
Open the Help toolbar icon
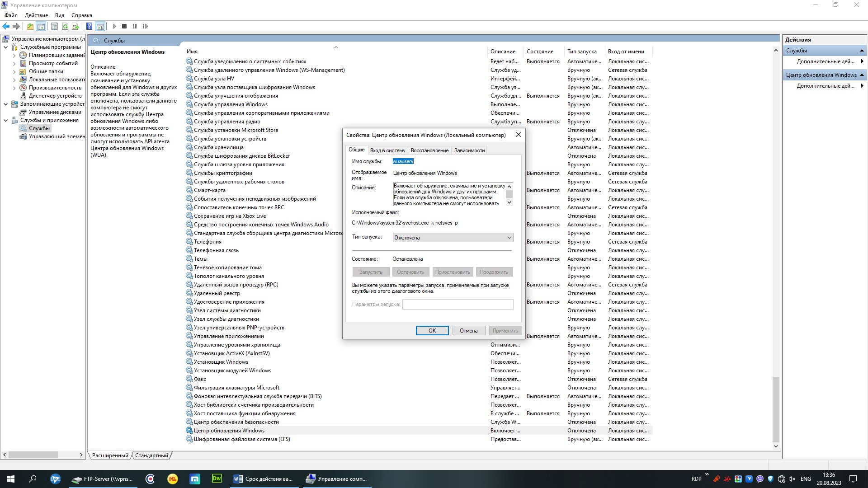pyautogui.click(x=90, y=26)
